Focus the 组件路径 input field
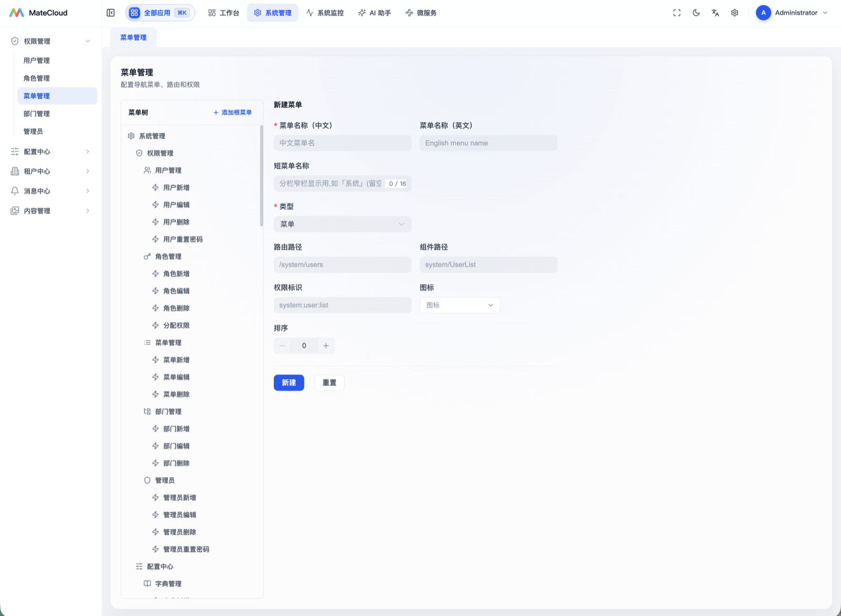 [x=488, y=264]
